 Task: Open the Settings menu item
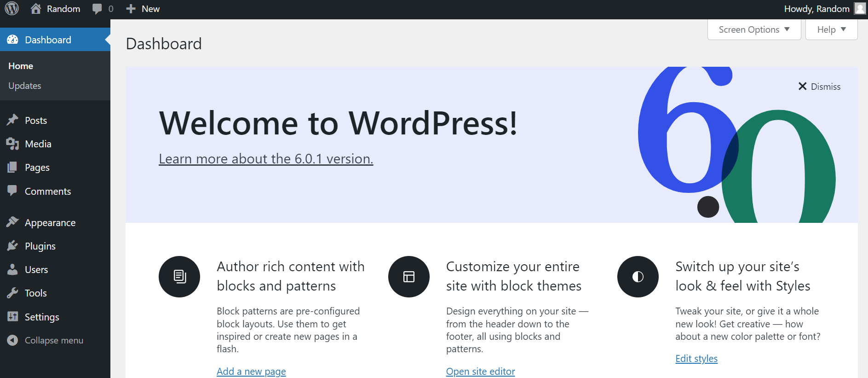point(42,317)
